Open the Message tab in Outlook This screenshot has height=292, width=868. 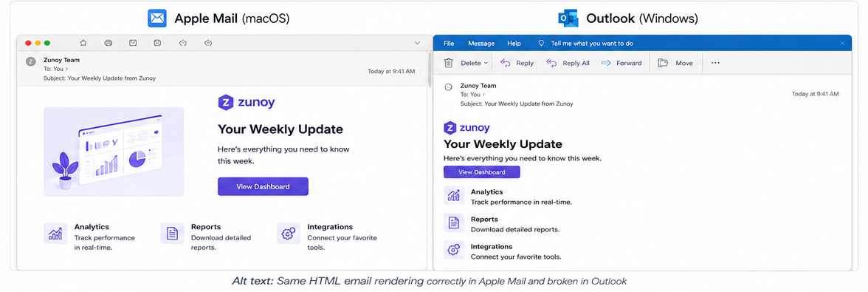click(x=481, y=43)
